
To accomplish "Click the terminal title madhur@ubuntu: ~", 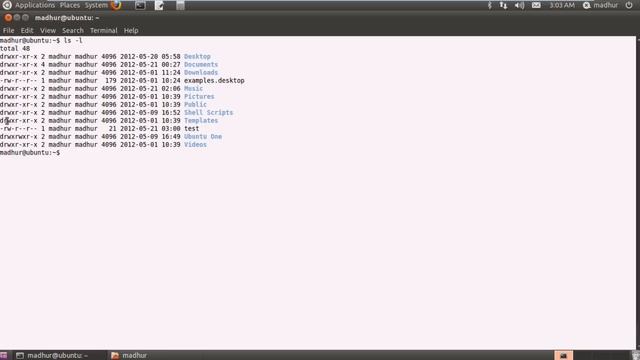I will [67, 18].
